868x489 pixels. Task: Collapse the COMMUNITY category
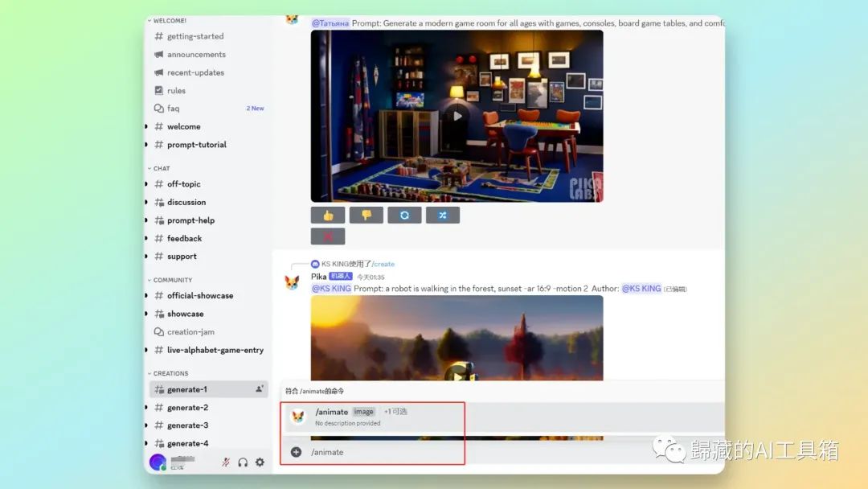(x=172, y=280)
